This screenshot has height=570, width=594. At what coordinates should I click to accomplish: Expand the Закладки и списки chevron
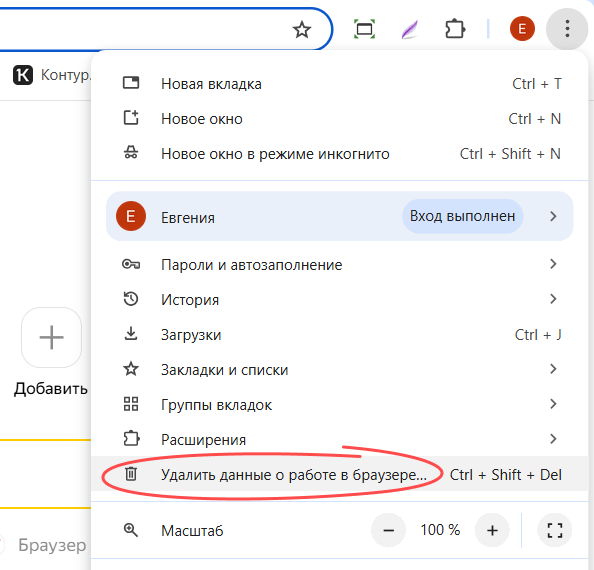[x=553, y=369]
